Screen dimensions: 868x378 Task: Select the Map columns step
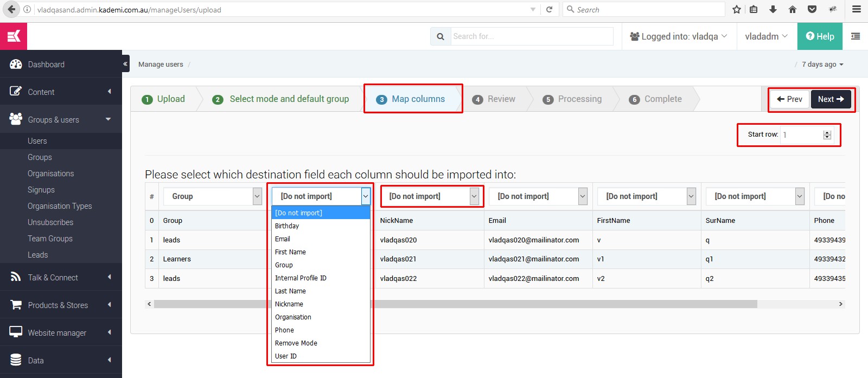[411, 99]
